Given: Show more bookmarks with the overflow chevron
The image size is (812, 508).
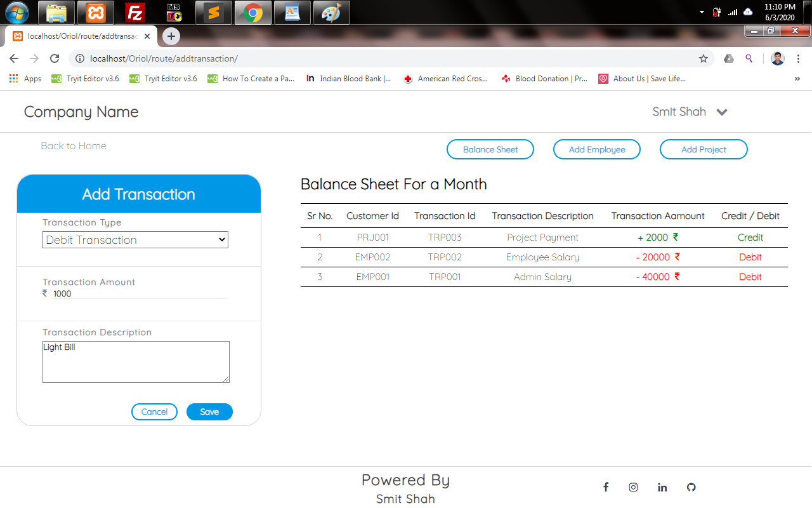Looking at the screenshot, I should (797, 79).
